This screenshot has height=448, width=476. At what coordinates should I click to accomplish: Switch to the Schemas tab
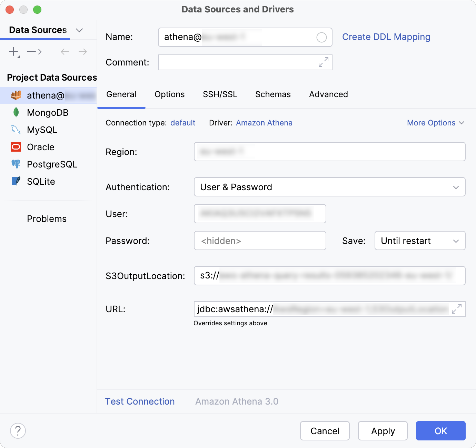coord(273,94)
